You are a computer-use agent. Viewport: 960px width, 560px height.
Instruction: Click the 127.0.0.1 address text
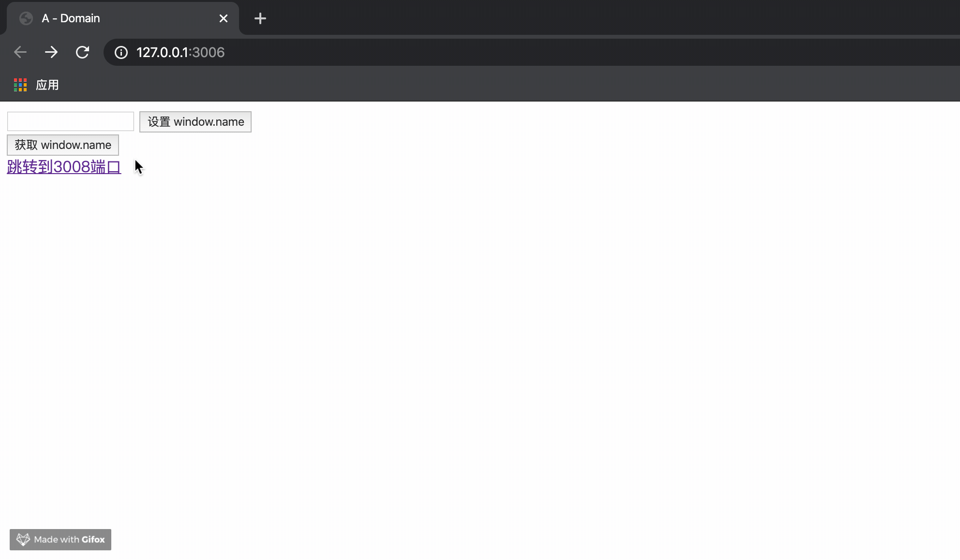point(162,52)
